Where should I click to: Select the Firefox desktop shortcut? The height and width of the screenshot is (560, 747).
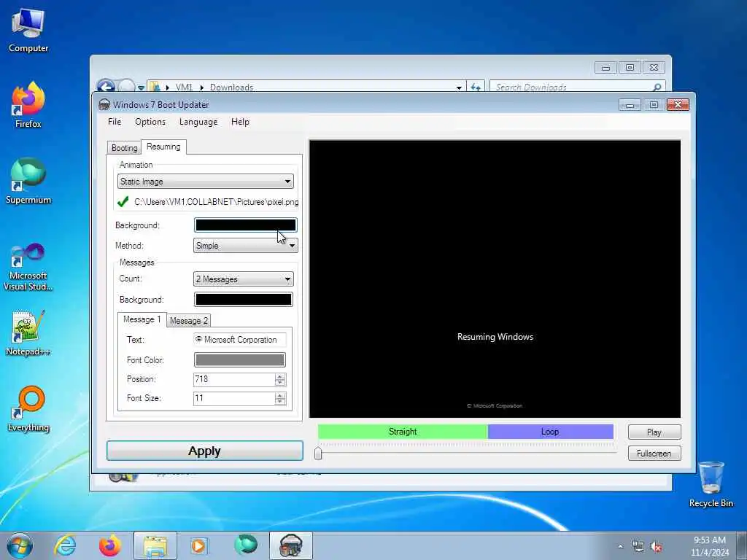tap(28, 105)
